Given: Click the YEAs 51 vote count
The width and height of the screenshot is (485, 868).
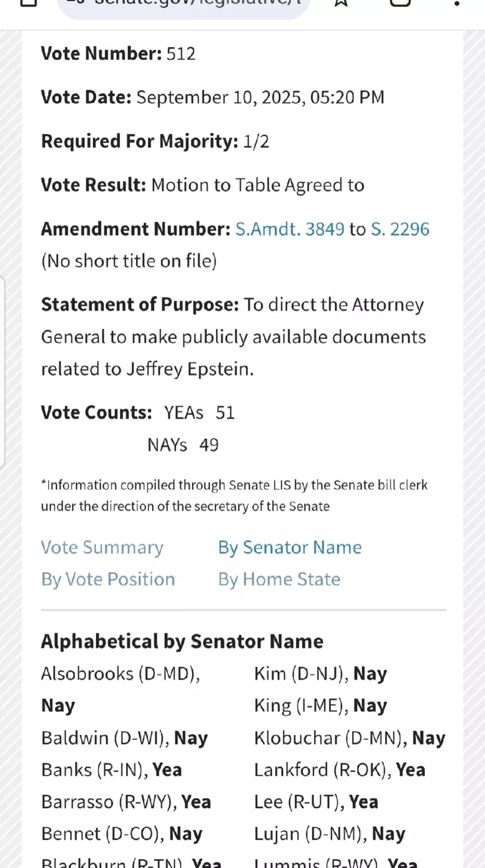Looking at the screenshot, I should 199,413.
